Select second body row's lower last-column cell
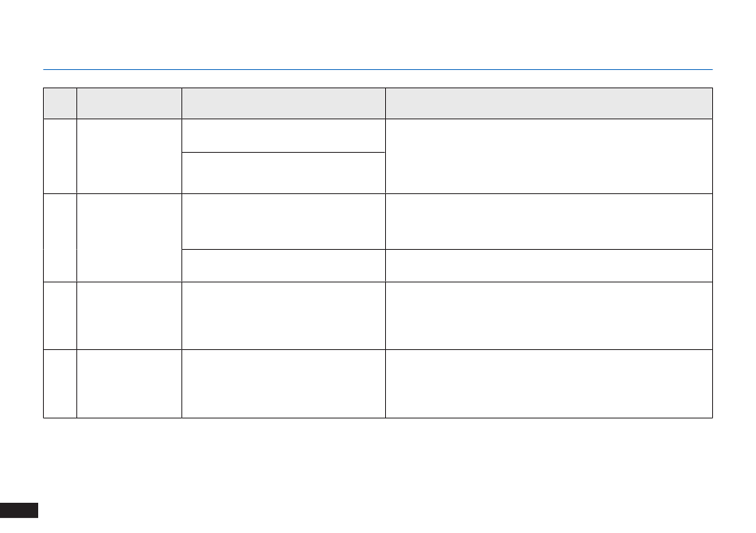 [549, 266]
